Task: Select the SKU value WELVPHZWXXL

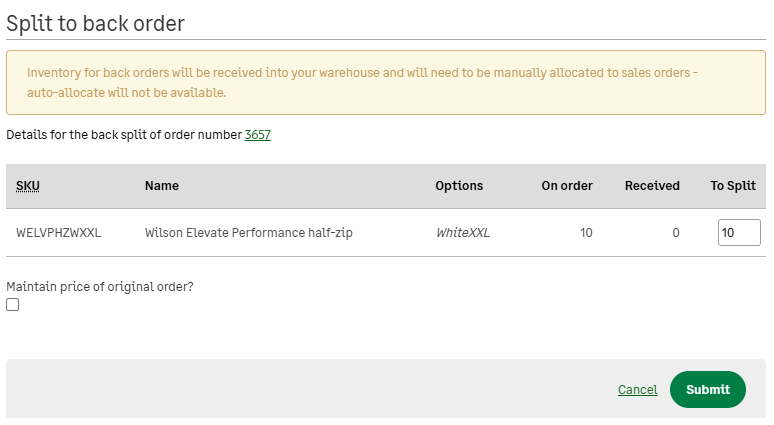Action: 59,232
